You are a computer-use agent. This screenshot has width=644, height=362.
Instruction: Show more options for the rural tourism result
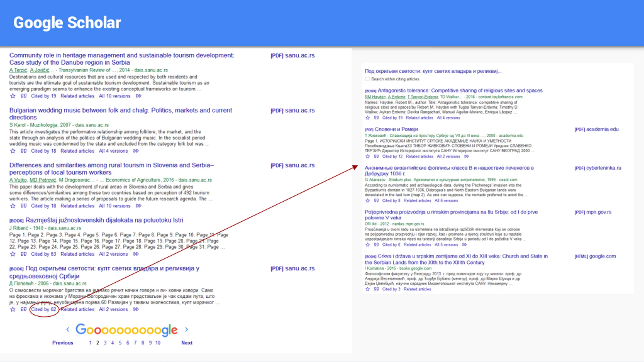click(x=138, y=206)
